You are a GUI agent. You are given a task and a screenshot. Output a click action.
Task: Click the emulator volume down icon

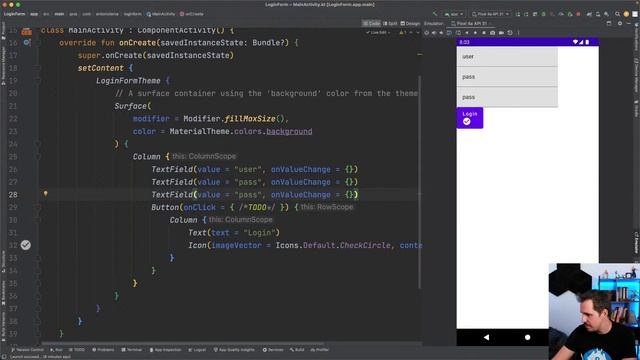coord(441,33)
